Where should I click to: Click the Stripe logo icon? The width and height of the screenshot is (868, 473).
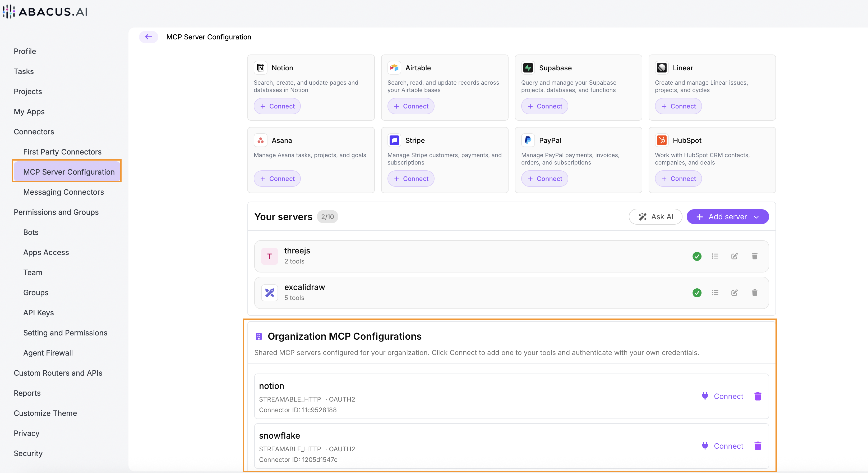[394, 140]
